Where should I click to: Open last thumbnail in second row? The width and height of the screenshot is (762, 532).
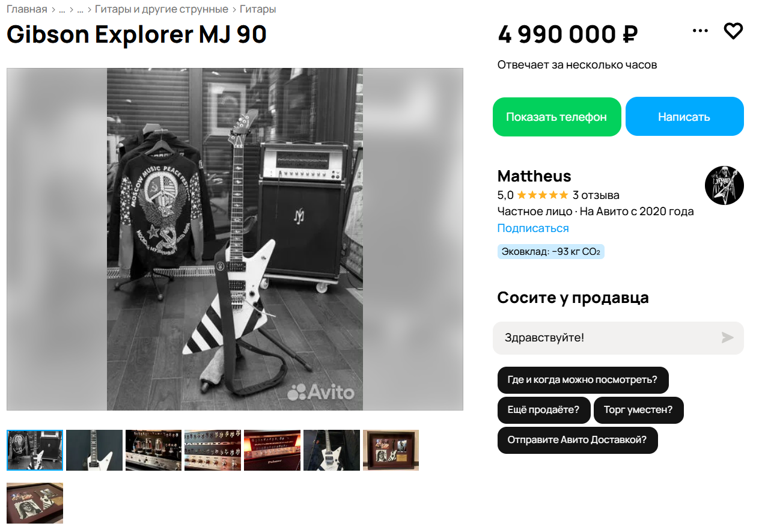[x=35, y=503]
